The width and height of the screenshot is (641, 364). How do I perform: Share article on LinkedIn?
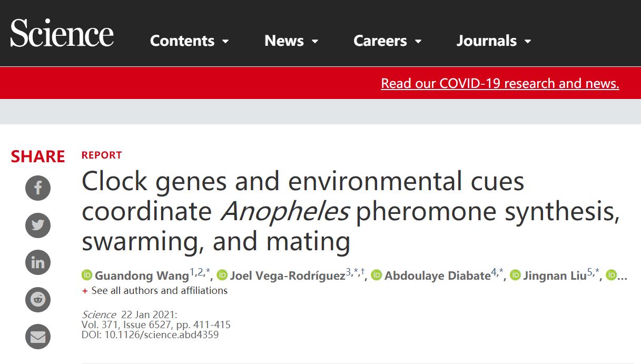(38, 262)
